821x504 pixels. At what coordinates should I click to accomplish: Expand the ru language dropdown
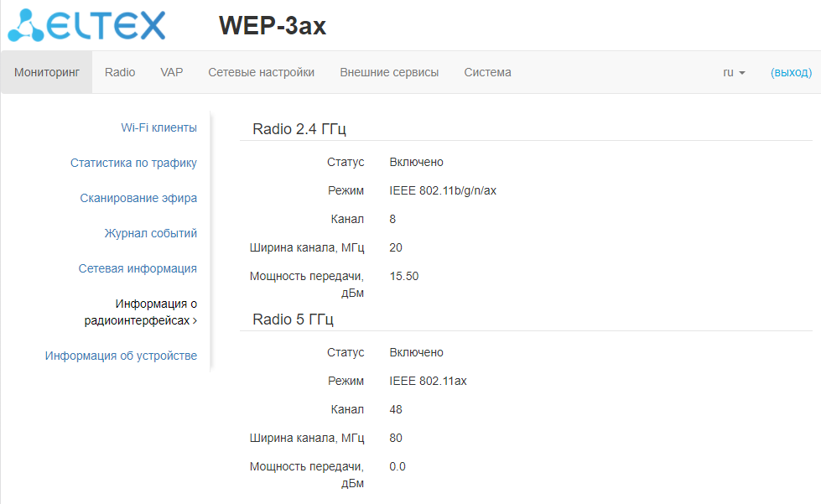point(734,72)
